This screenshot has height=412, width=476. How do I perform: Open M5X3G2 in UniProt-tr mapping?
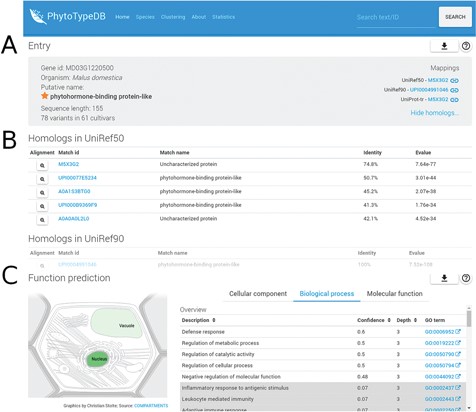438,99
